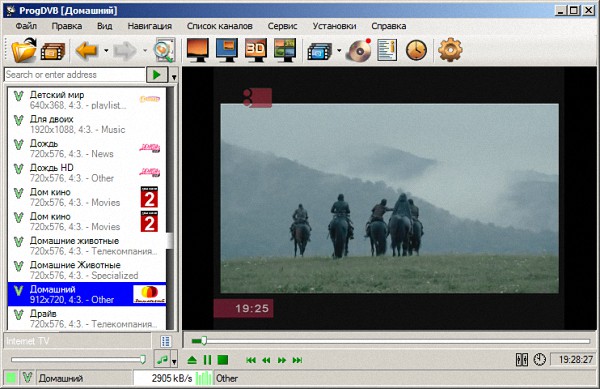Viewport: 600px width, 389px height.
Task: Jump to previous with skip-back icon
Action: pyautogui.click(x=251, y=360)
